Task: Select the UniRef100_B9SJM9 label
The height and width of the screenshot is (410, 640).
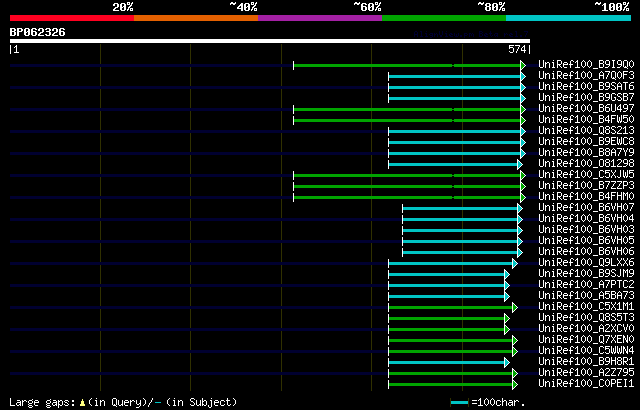Action: 586,274
